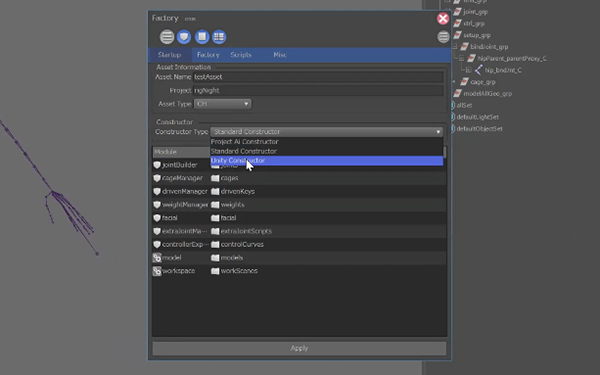The width and height of the screenshot is (600, 375).
Task: Click the Module column header
Action: point(181,152)
